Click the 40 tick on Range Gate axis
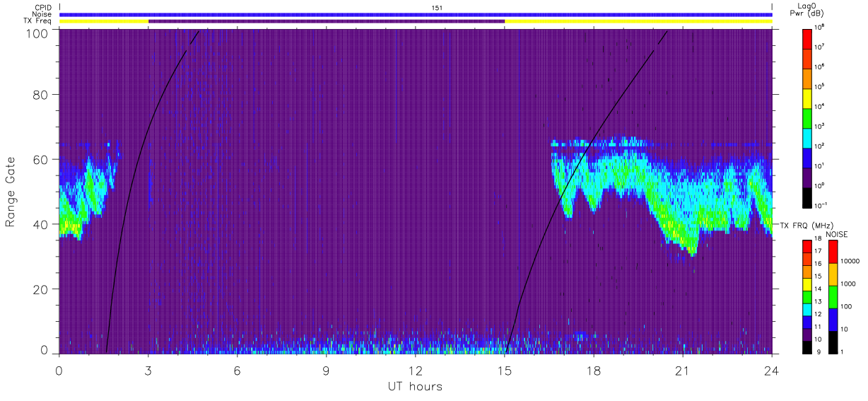 (x=40, y=224)
